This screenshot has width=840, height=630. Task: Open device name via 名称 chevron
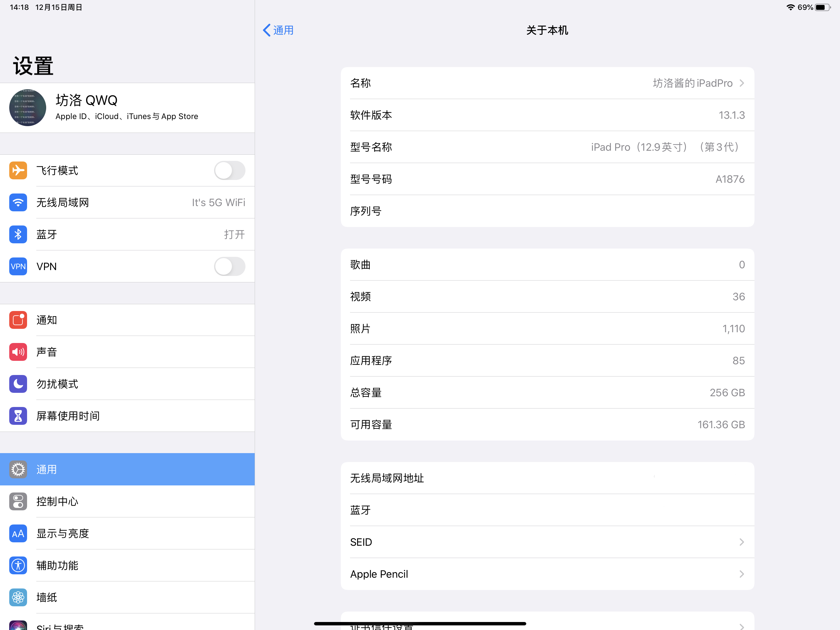click(742, 83)
